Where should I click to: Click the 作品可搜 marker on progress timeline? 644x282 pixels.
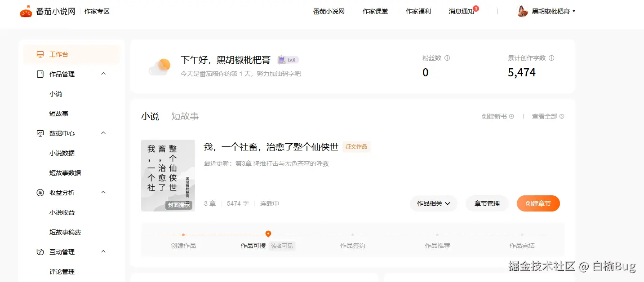click(268, 234)
